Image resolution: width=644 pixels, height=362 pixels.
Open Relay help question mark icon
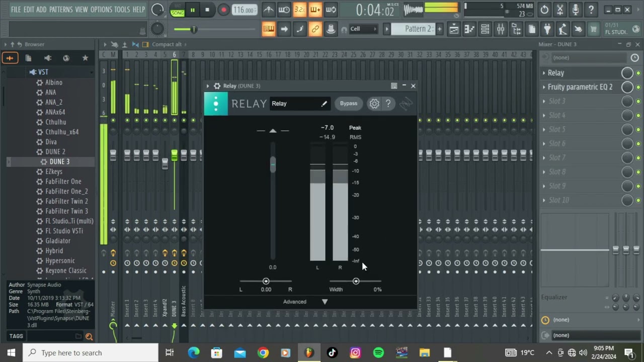(x=388, y=104)
